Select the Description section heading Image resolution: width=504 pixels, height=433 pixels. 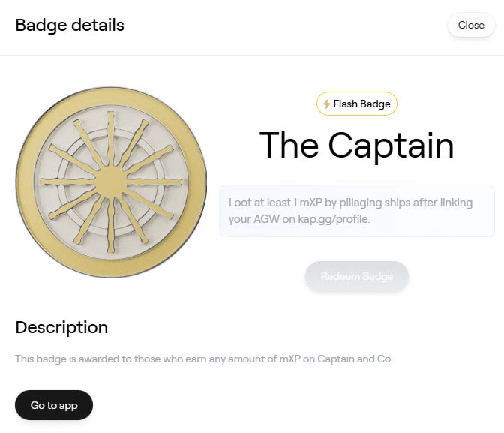(x=61, y=327)
